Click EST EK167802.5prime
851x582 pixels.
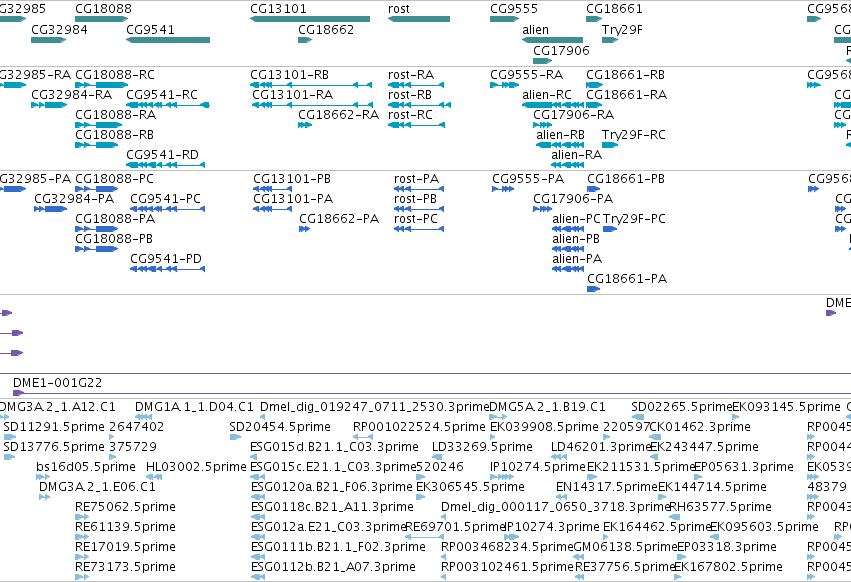(x=728, y=567)
